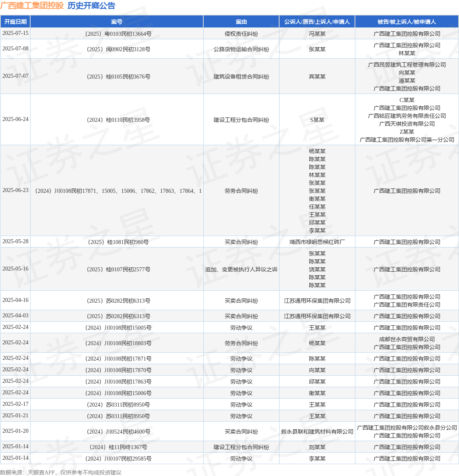Image resolution: width=459 pixels, height=476 pixels.
Task: Click the 公诉人/原告/上诉人/申请人 column header
Action: pyautogui.click(x=317, y=22)
